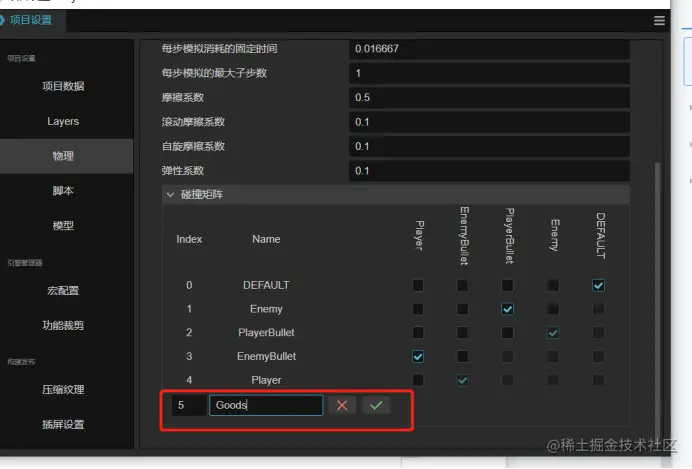
Task: Open 功能裁剪 settings page
Action: (x=63, y=325)
